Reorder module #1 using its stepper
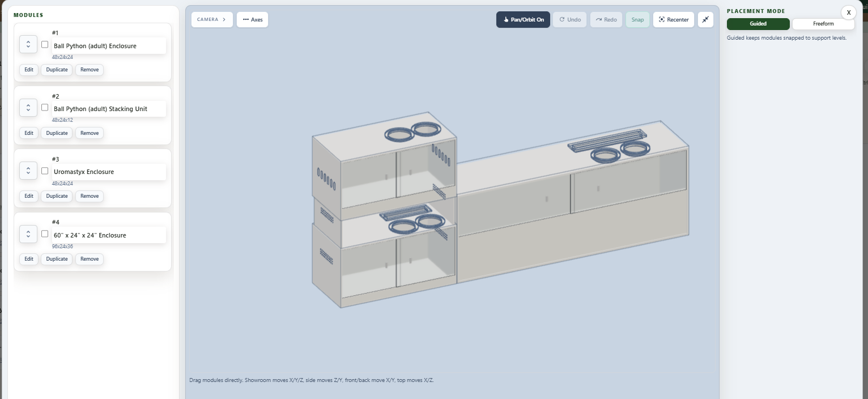 pos(28,44)
